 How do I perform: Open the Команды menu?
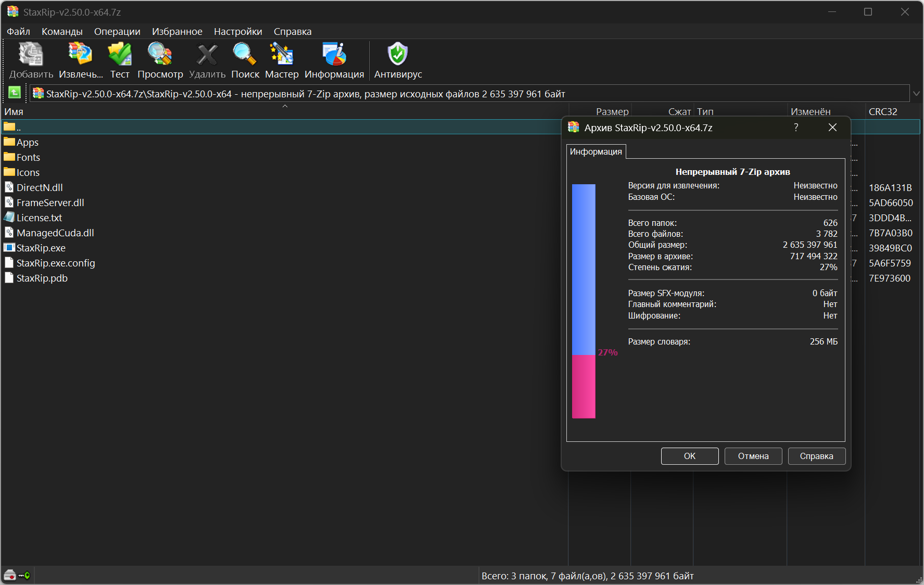[62, 32]
